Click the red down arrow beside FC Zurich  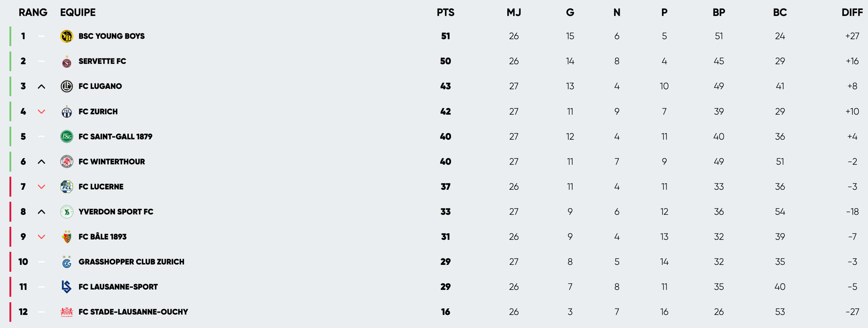click(41, 112)
